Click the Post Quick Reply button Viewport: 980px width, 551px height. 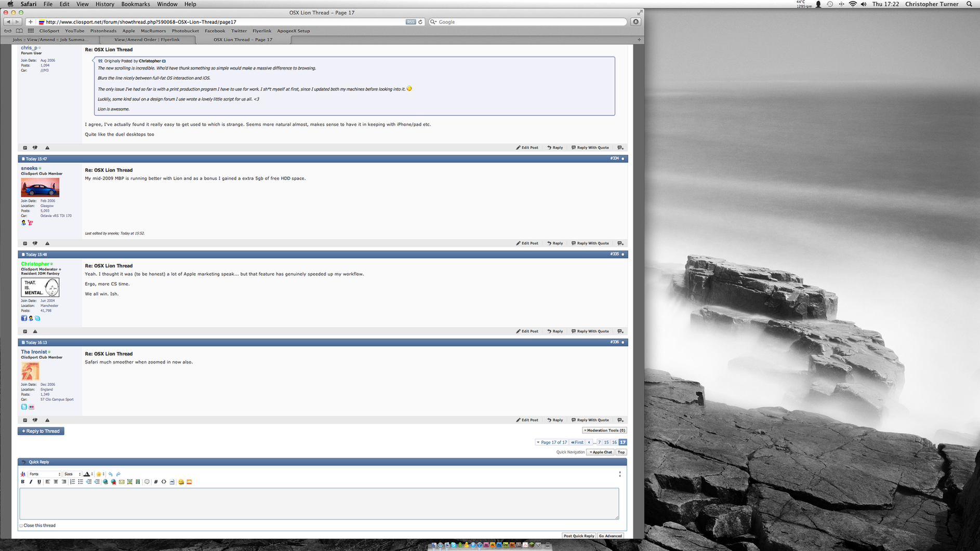(x=579, y=535)
